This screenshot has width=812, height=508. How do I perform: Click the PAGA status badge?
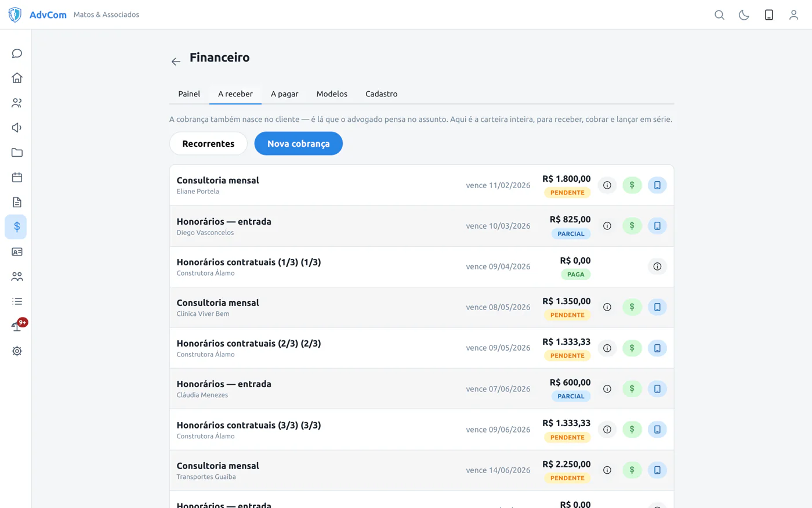pyautogui.click(x=575, y=275)
